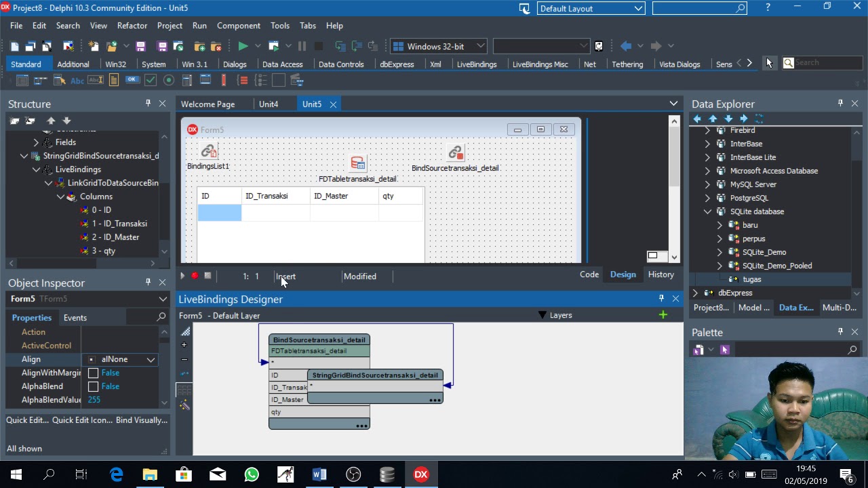Click the form designer vertical scrollbar
868x488 pixels.
click(673, 188)
